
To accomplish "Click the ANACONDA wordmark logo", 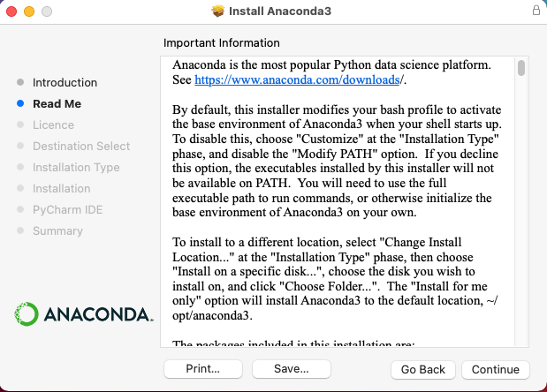I will tap(98, 314).
